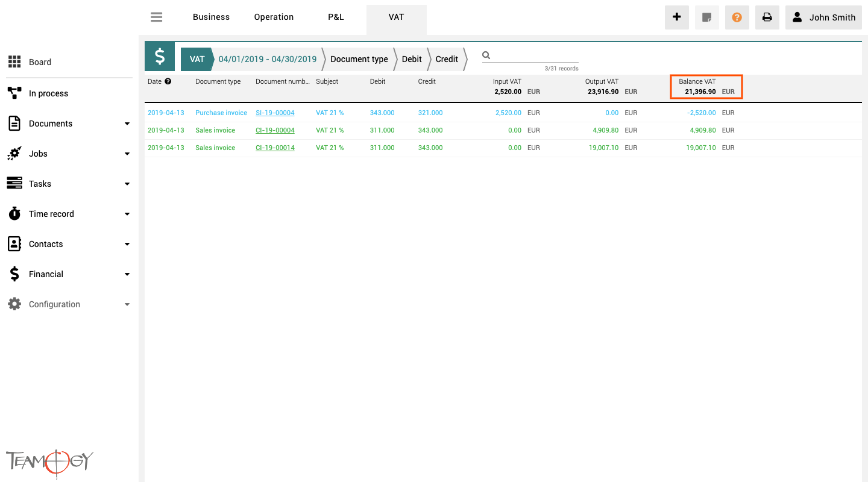The height and width of the screenshot is (482, 868).
Task: Click the Tasks list icon
Action: tap(14, 184)
